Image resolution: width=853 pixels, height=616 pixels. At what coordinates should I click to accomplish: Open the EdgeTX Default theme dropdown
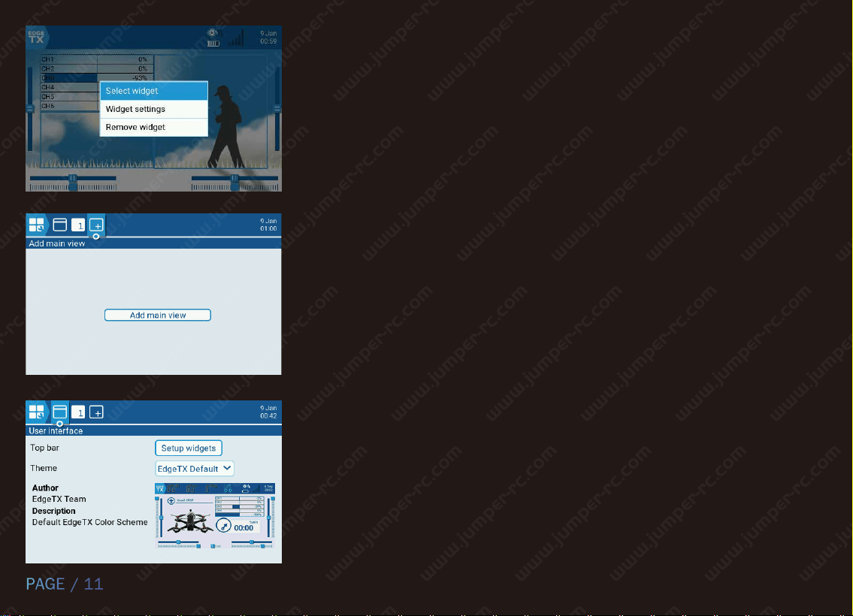coord(195,469)
